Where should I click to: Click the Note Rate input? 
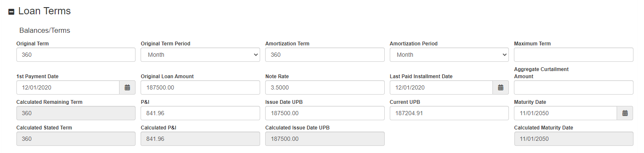click(325, 87)
